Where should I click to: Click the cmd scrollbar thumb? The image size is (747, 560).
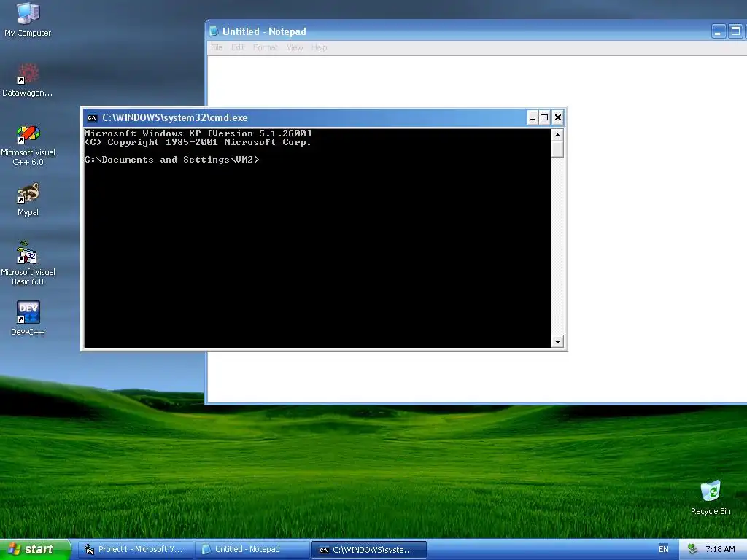click(557, 149)
